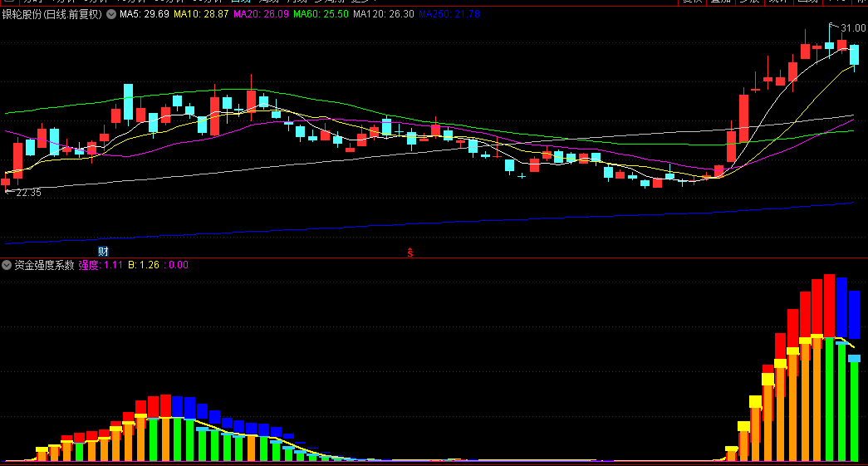868x466 pixels.
Task: Open the main chart indicator dropdown beside 银轮股份
Action: (111, 14)
